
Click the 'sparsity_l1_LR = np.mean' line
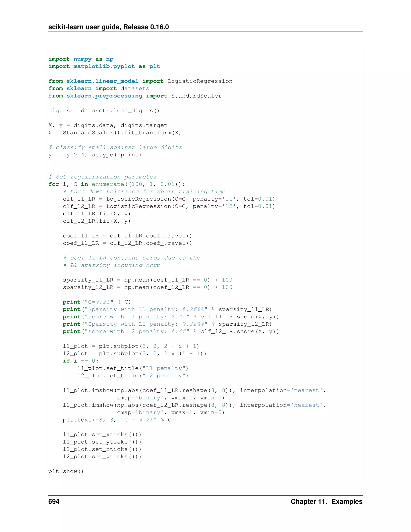point(148,280)
